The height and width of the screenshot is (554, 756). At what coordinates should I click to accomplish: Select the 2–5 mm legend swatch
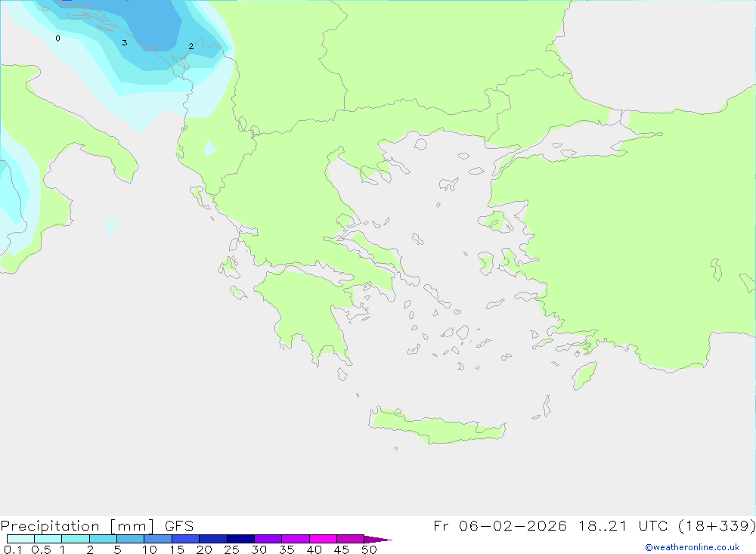coord(103,539)
